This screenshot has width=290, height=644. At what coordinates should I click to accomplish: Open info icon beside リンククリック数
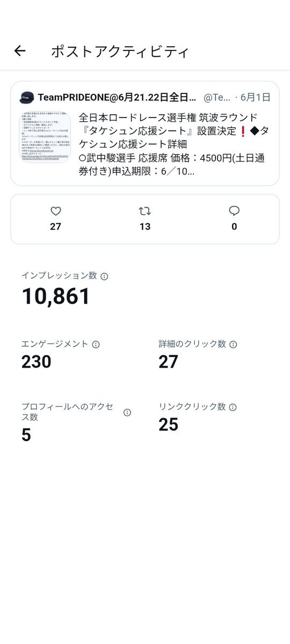pos(233,407)
